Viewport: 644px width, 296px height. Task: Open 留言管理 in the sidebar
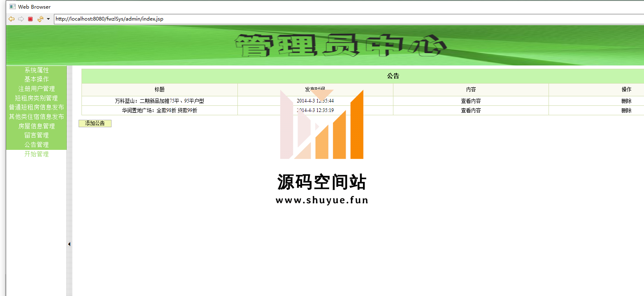click(x=37, y=135)
